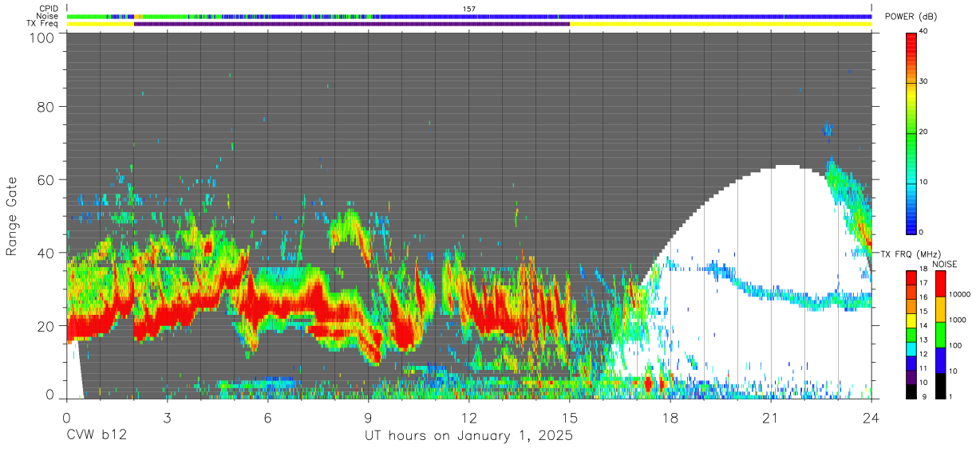Click the '24' tick on the UT hours axis
Screen dimensions: 980x452
[871, 418]
